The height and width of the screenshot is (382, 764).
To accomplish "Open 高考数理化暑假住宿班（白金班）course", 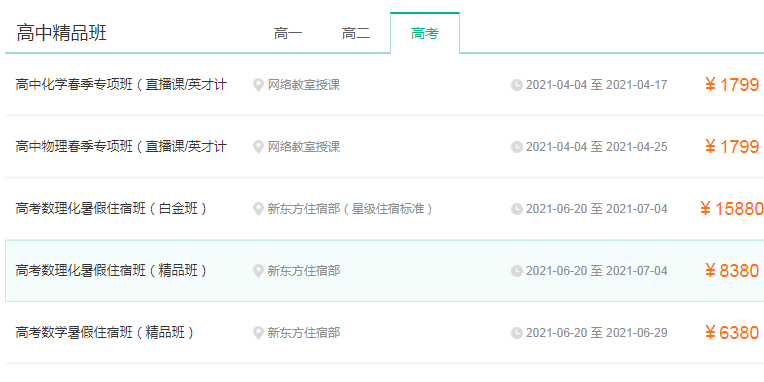I will pyautogui.click(x=112, y=209).
